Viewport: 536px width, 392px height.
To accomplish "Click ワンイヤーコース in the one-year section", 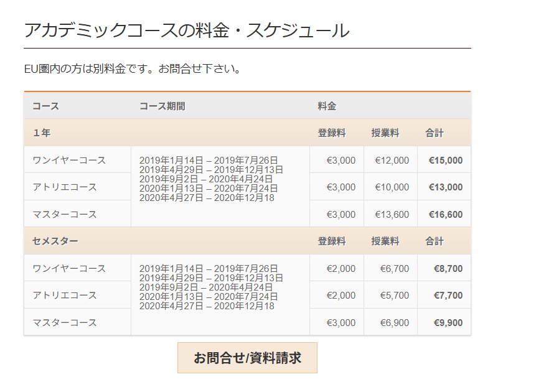I will point(69,160).
